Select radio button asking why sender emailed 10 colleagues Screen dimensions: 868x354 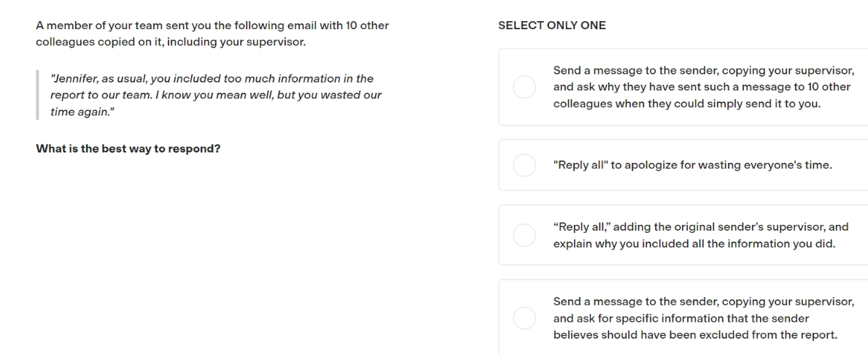524,87
